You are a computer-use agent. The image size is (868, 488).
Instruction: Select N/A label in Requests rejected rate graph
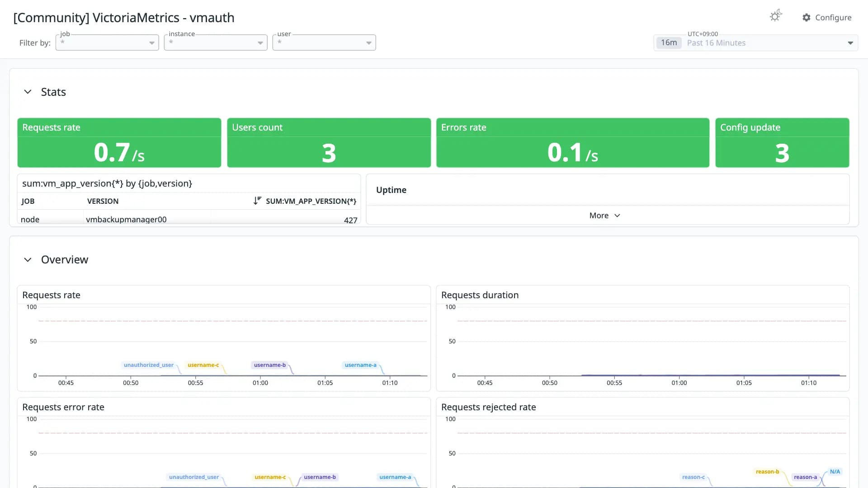tap(835, 472)
